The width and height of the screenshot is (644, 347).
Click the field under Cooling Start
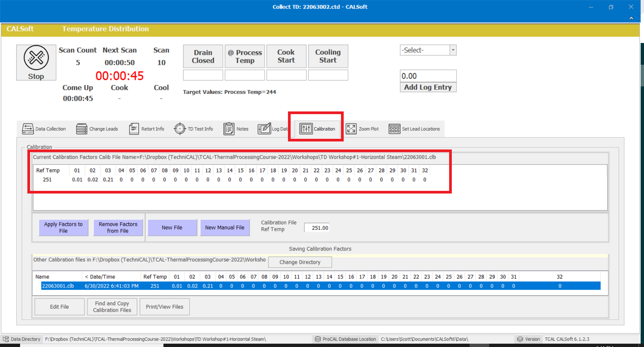click(x=328, y=75)
